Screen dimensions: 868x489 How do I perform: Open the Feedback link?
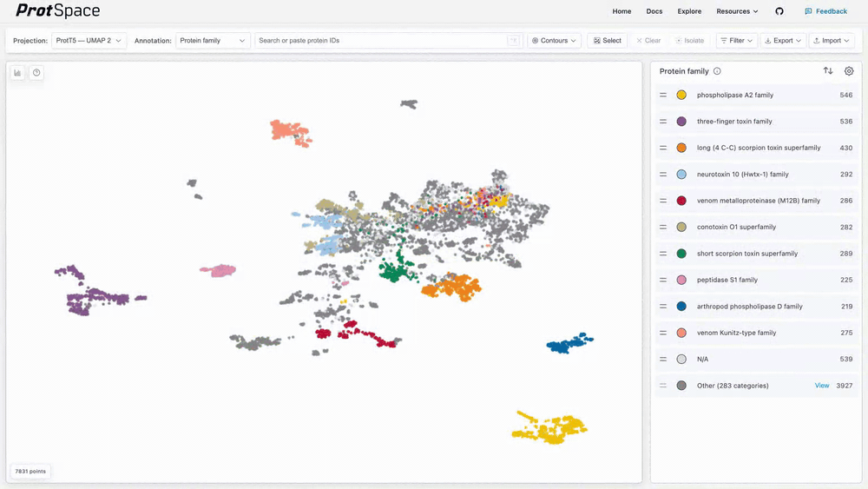click(826, 11)
